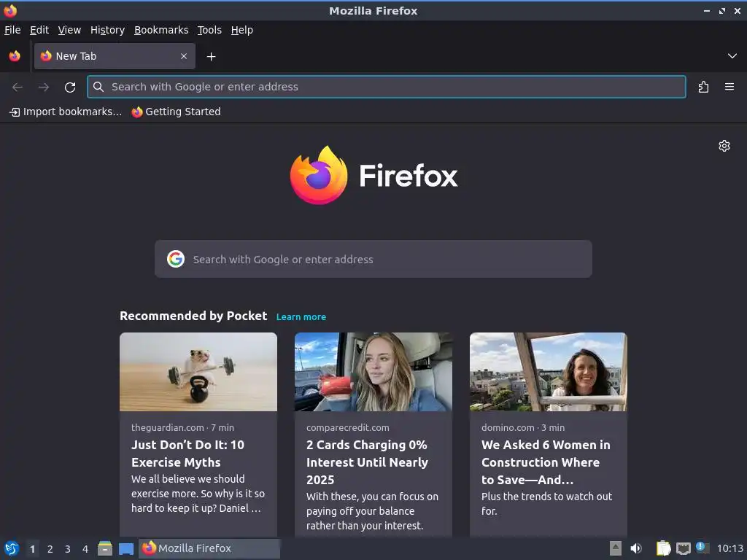Open the Edit menu
Image resolution: width=747 pixels, height=560 pixels.
[39, 30]
